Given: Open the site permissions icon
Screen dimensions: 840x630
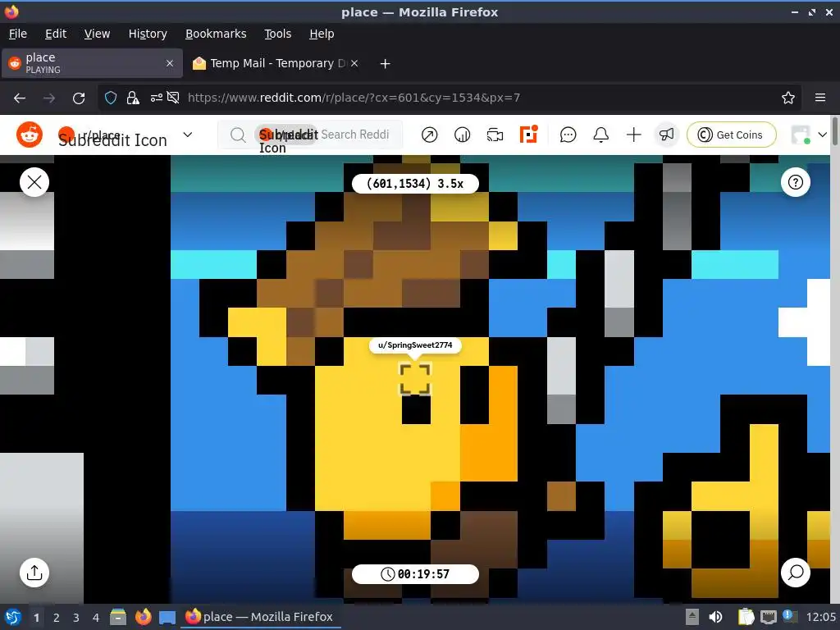Looking at the screenshot, I should (x=156, y=98).
